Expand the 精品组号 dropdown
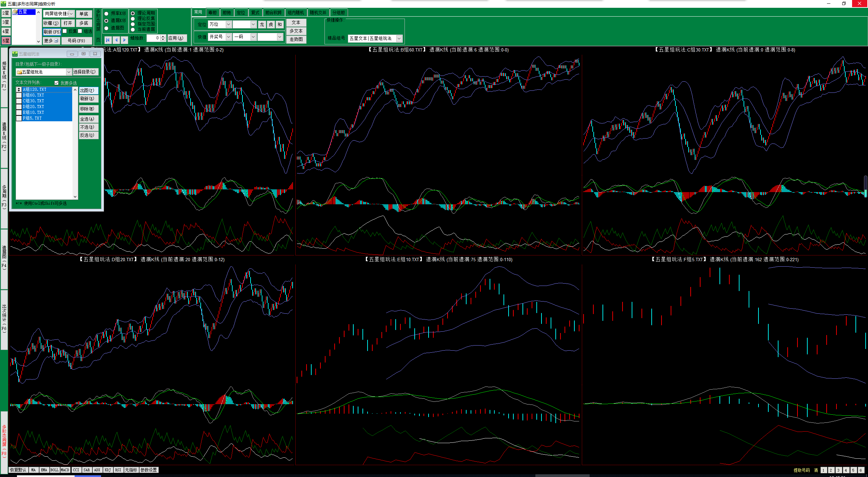 [x=399, y=39]
